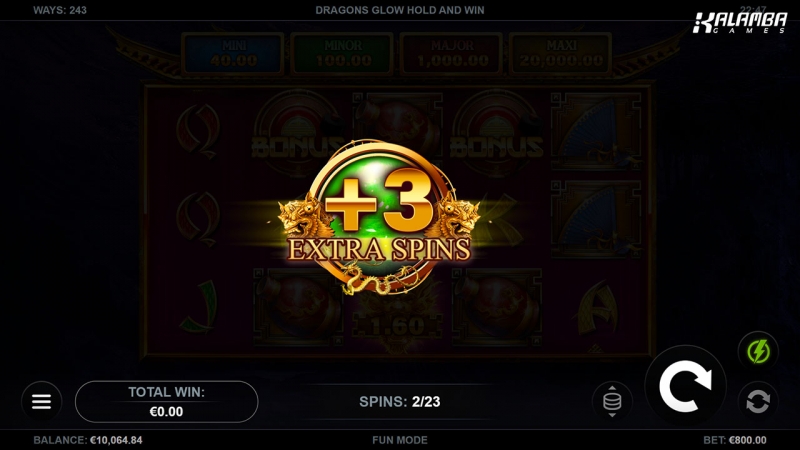This screenshot has width=800, height=450.
Task: Click the balance amount €10,064.84
Action: coord(116,440)
